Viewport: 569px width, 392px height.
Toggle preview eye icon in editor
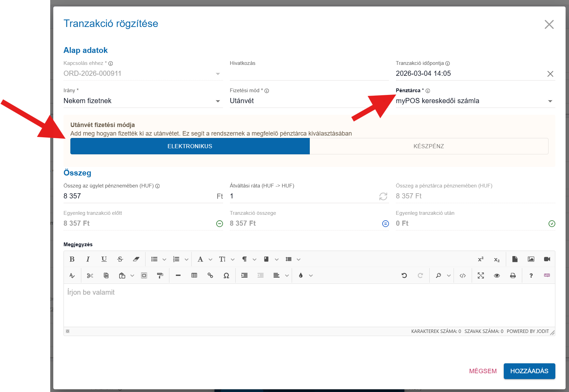pos(497,276)
